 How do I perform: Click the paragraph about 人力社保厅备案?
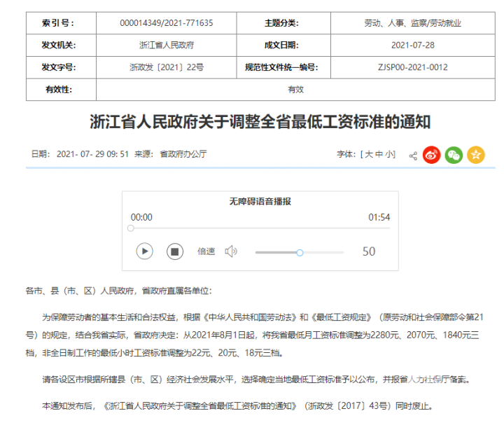click(256, 380)
